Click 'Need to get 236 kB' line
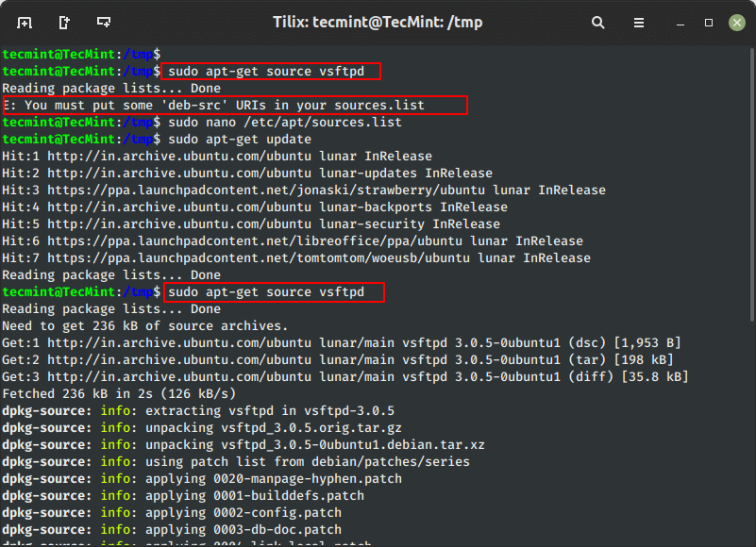The height and width of the screenshot is (547, 756). [x=145, y=325]
